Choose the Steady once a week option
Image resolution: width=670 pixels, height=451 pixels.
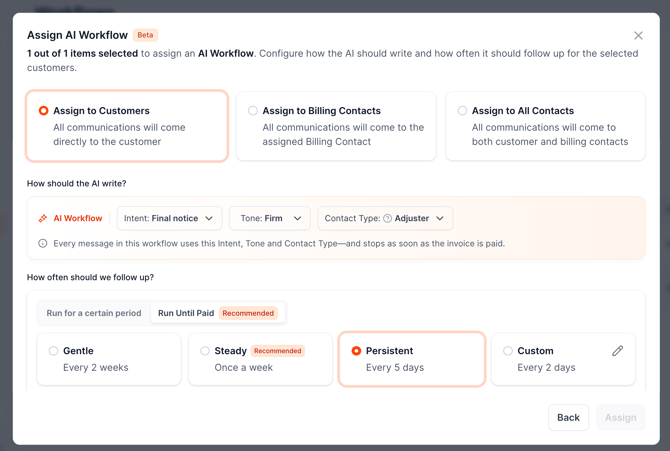coord(260,359)
